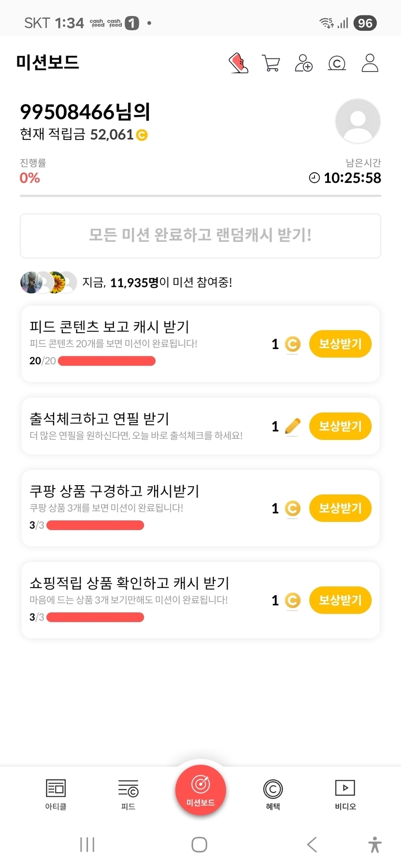Image resolution: width=401 pixels, height=868 pixels.
Task: Tap the invite friend icon
Action: click(x=303, y=63)
